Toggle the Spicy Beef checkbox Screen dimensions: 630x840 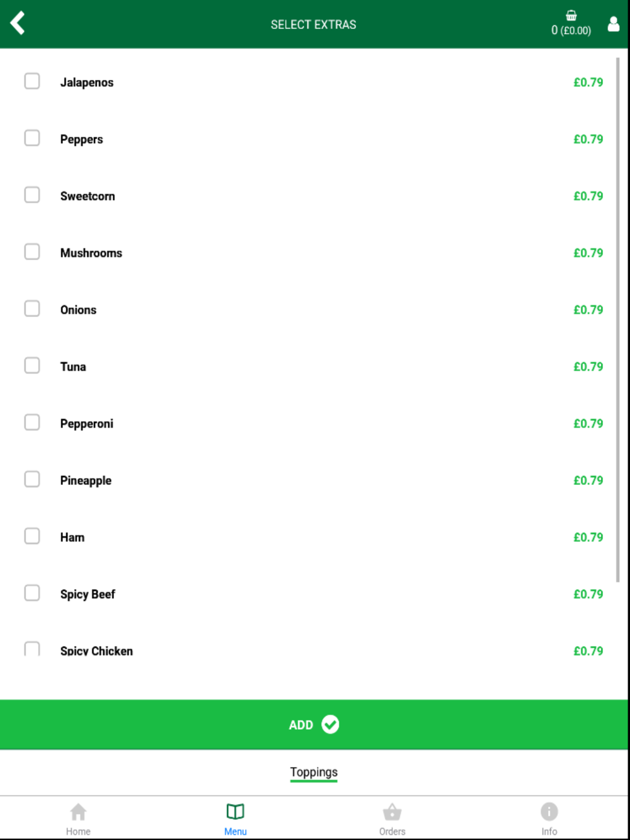pyautogui.click(x=32, y=593)
